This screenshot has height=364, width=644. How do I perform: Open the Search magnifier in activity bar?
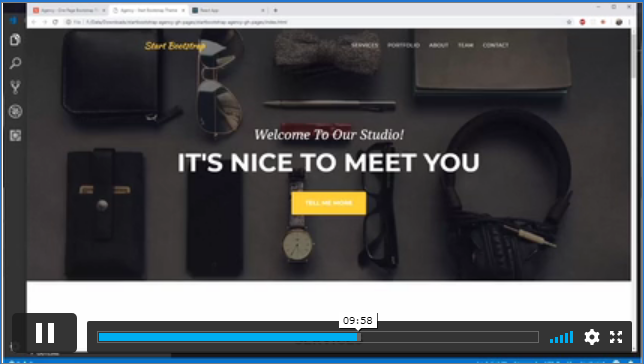click(15, 63)
